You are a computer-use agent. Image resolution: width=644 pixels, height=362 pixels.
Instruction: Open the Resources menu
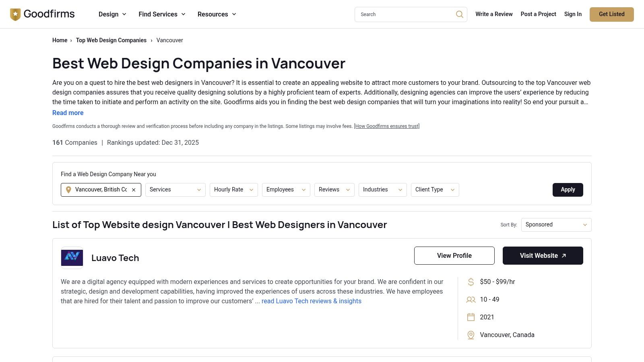[x=217, y=14]
